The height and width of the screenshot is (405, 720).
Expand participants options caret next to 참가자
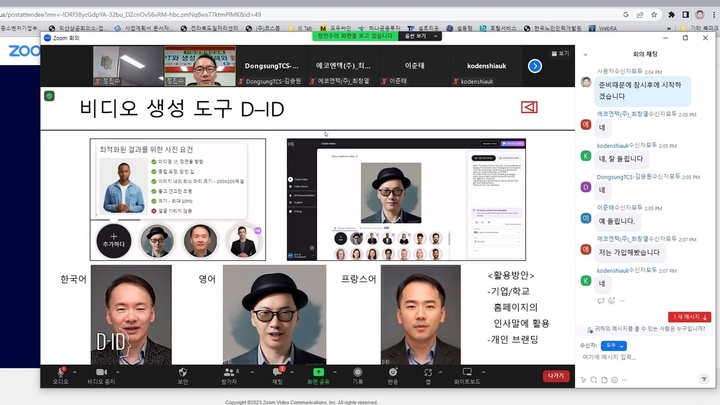(252, 372)
